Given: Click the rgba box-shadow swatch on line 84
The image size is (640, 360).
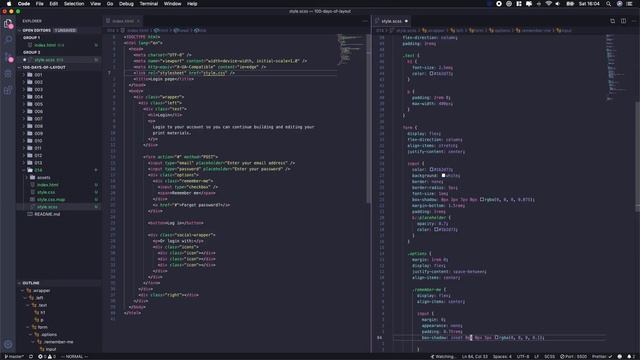Looking at the screenshot, I should (x=497, y=338).
